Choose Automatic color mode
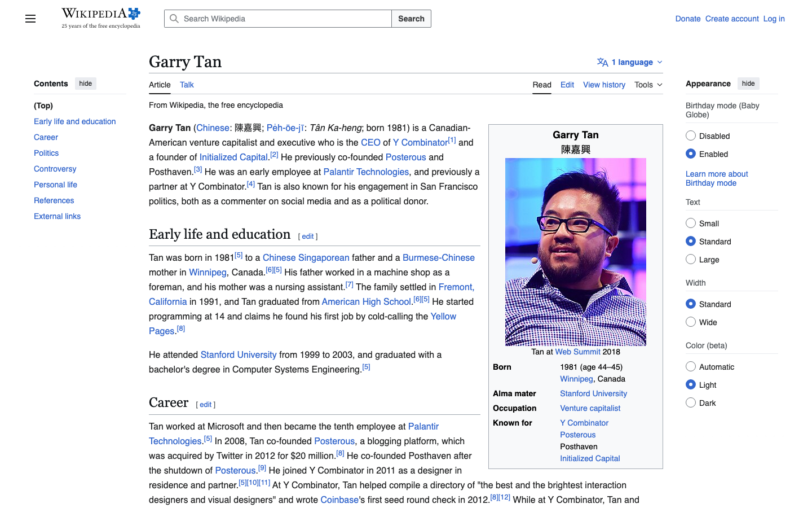812x508 pixels. [691, 366]
